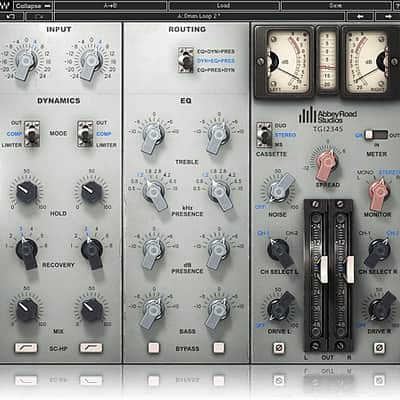Toggle right channel phase invert button
Viewport: 400px width, 400px height.
pyautogui.click(x=379, y=348)
